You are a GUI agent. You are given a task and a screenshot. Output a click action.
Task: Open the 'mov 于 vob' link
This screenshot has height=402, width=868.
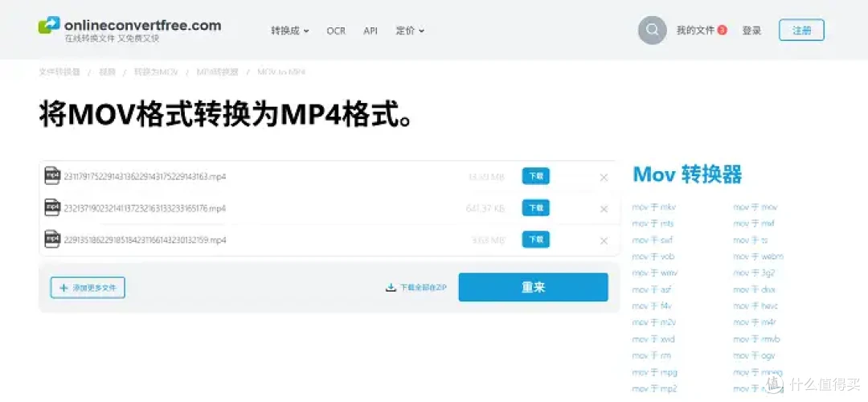[653, 256]
